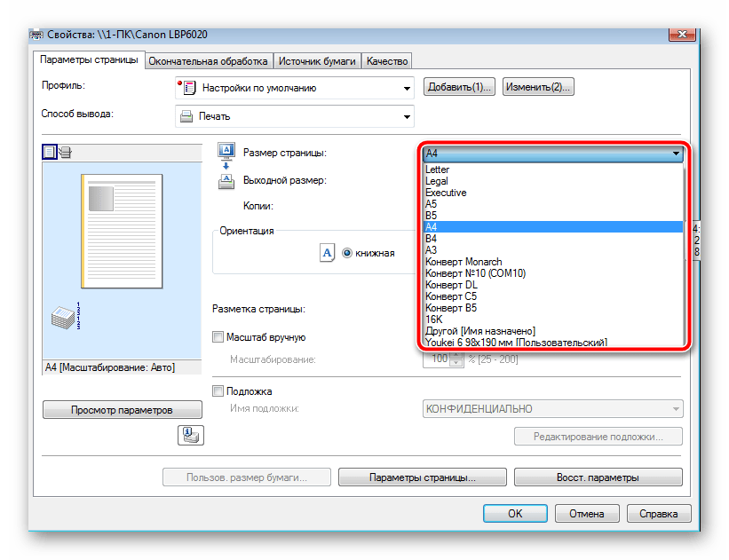Viewport: 729px width, 560px height.
Task: Open the Качество tab
Action: 386,61
